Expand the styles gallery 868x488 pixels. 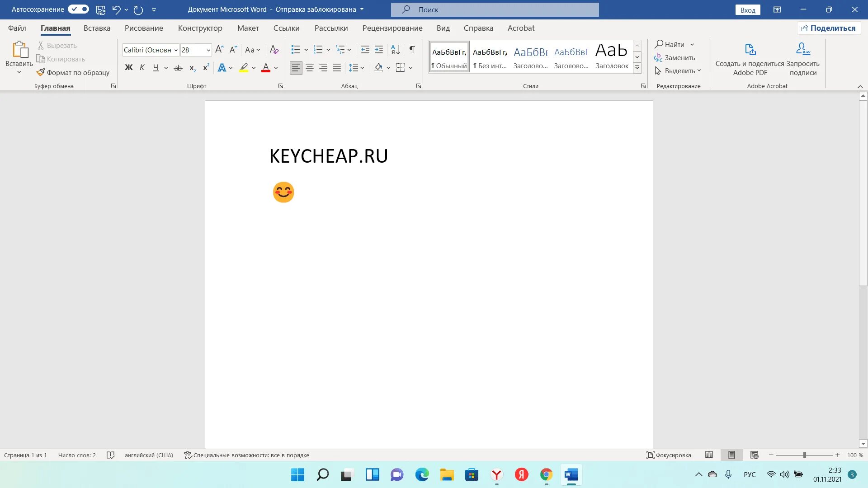(x=637, y=68)
